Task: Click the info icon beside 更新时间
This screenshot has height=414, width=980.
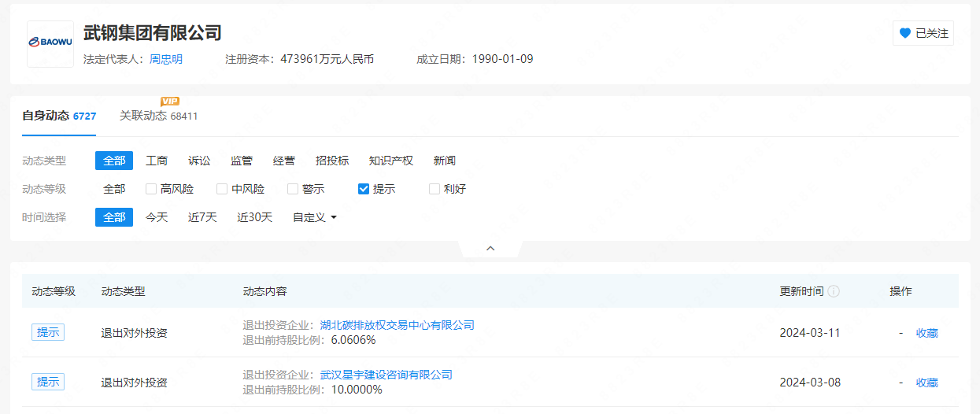Action: click(834, 291)
